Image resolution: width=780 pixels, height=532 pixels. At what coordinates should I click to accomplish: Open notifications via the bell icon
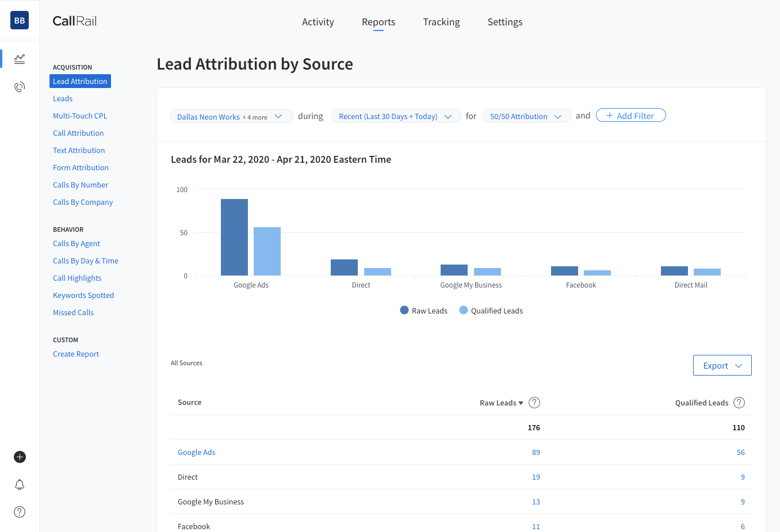(x=19, y=484)
